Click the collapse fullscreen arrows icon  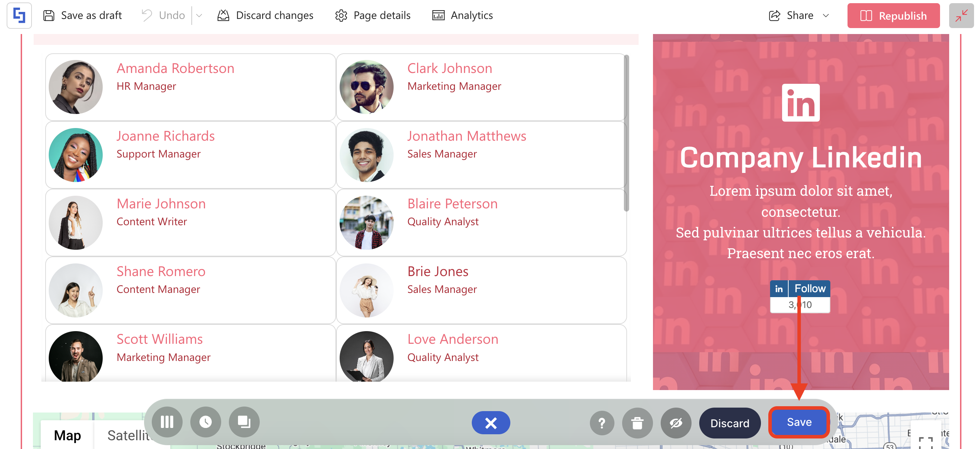(961, 15)
